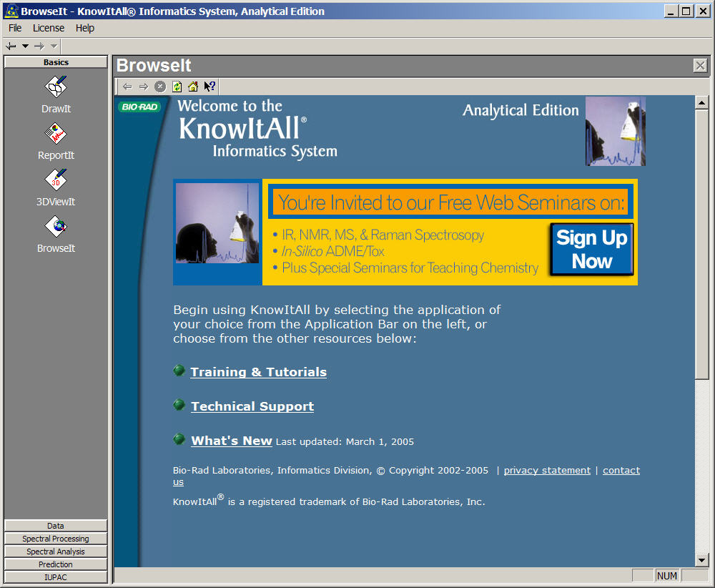This screenshot has width=715, height=588.
Task: Open the contact us link
Action: pyautogui.click(x=621, y=470)
